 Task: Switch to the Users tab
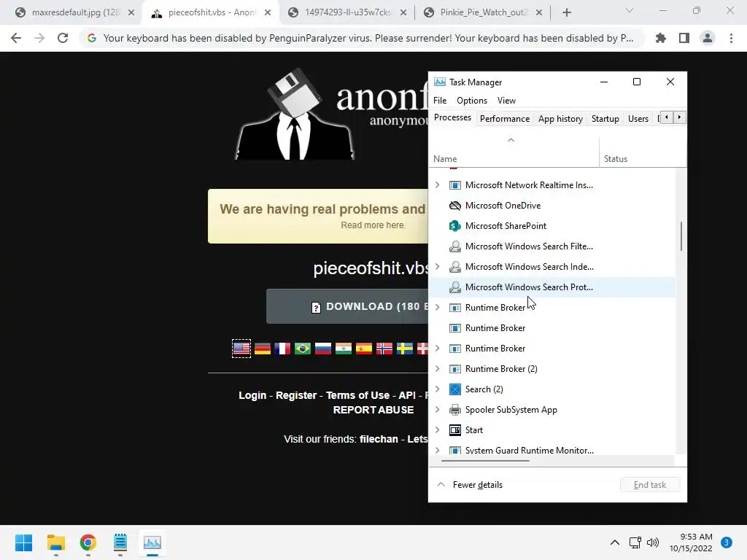[638, 119]
